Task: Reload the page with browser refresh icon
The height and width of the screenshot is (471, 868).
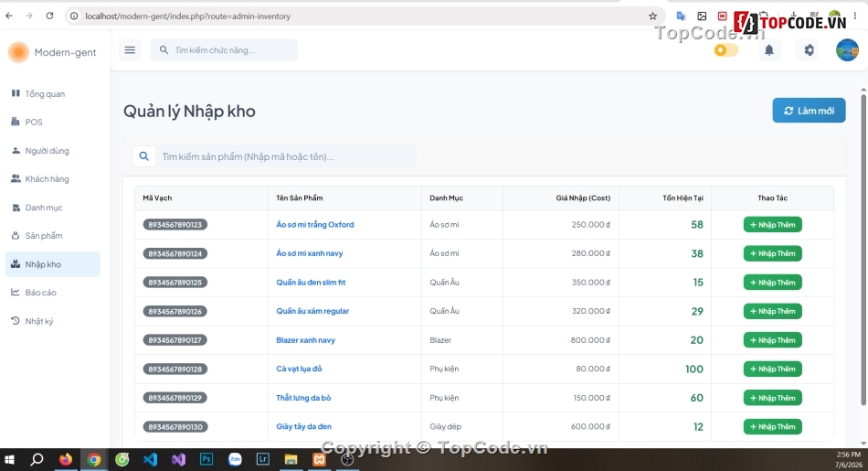Action: [50, 16]
